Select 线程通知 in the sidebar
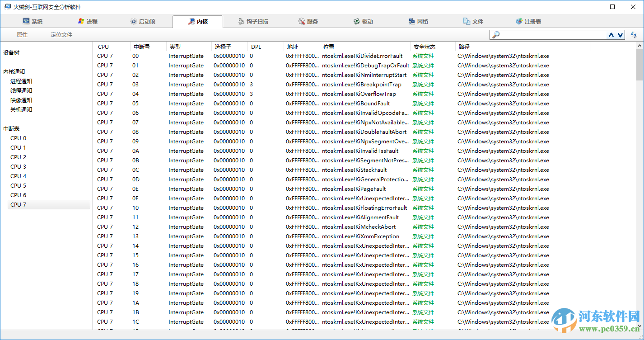Image resolution: width=644 pixels, height=340 pixels. (x=21, y=90)
